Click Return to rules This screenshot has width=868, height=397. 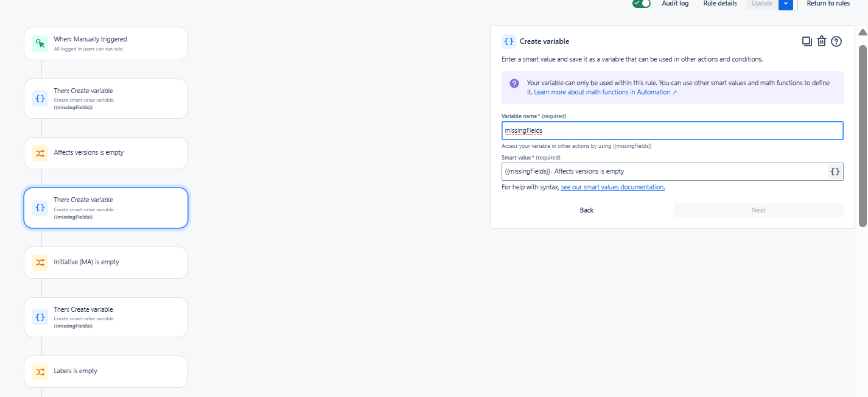pyautogui.click(x=828, y=4)
